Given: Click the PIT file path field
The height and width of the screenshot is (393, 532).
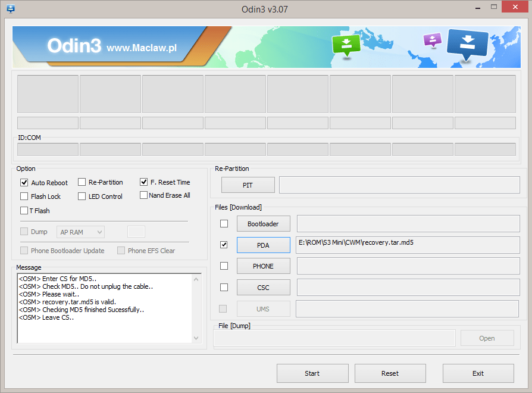Looking at the screenshot, I should (x=399, y=185).
